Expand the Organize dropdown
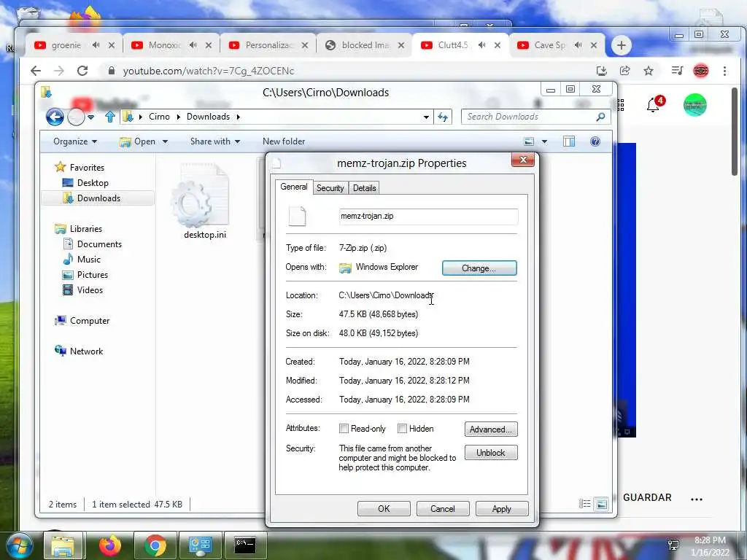The width and height of the screenshot is (747, 560). point(75,141)
